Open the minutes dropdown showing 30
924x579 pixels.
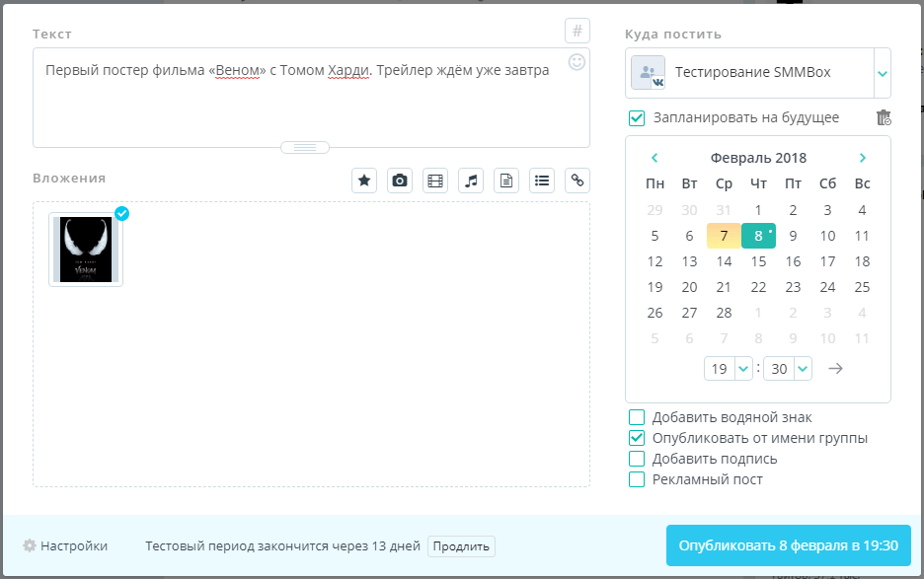[x=788, y=369]
